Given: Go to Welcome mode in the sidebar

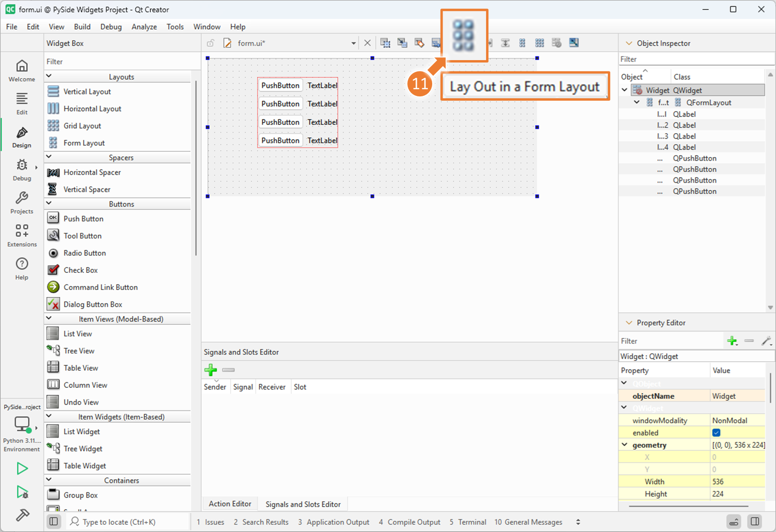Looking at the screenshot, I should 22,71.
